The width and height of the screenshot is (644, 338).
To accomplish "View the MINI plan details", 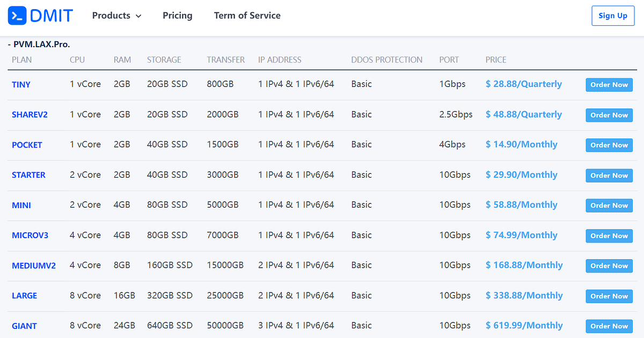I will tap(21, 205).
